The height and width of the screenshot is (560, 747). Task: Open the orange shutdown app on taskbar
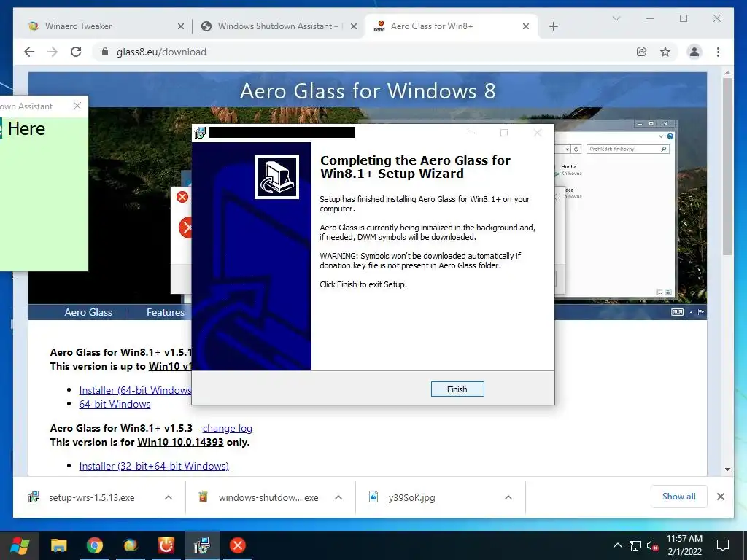pos(166,545)
